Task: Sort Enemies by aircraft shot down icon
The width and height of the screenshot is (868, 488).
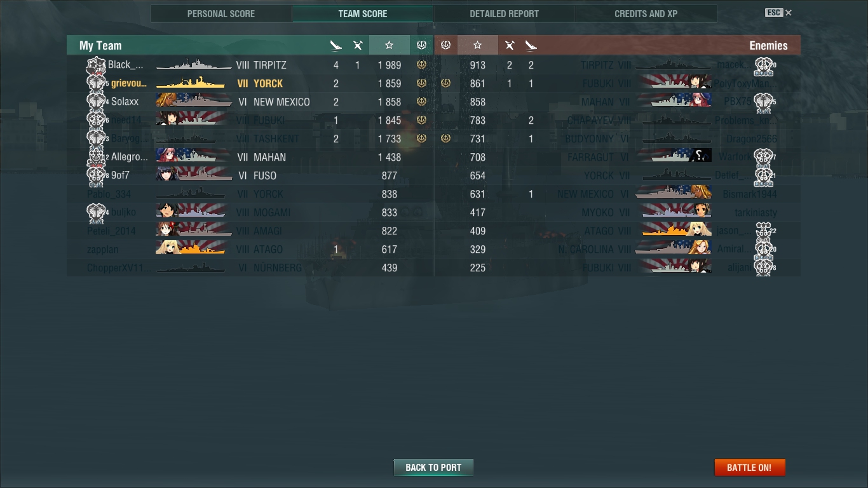Action: pos(510,45)
